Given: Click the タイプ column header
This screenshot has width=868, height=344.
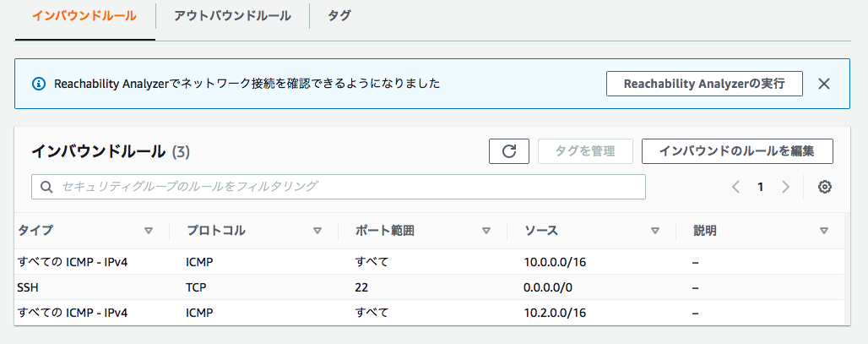Looking at the screenshot, I should pos(35,231).
